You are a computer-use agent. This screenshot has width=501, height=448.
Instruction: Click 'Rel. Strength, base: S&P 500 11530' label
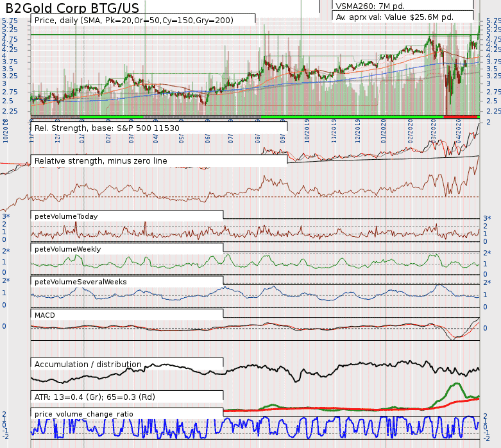pyautogui.click(x=106, y=128)
